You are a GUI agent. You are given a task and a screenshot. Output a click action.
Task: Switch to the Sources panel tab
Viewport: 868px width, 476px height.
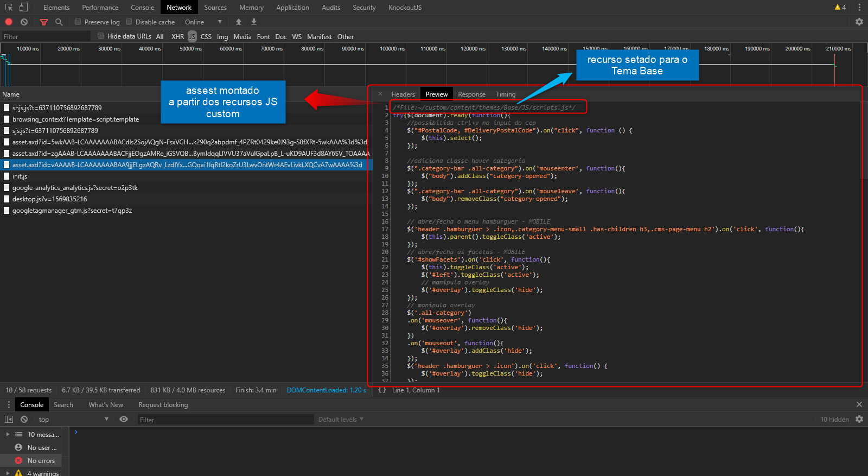(x=215, y=8)
